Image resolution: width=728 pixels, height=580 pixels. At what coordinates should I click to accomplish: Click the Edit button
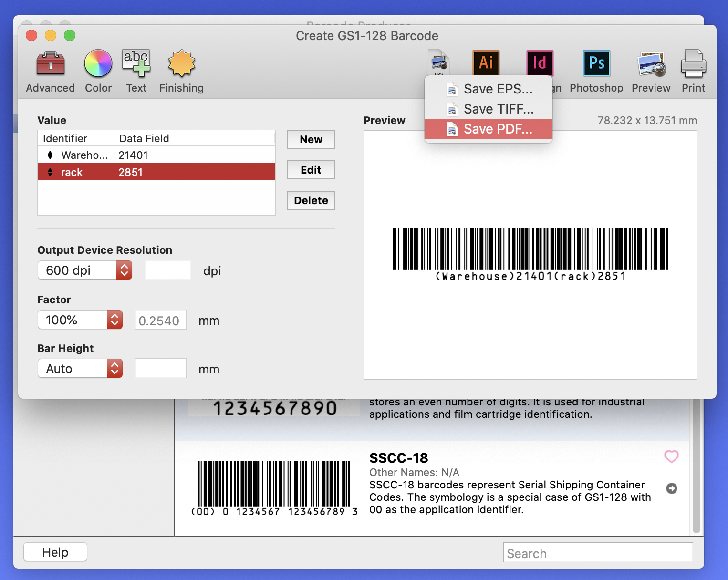coord(311,170)
